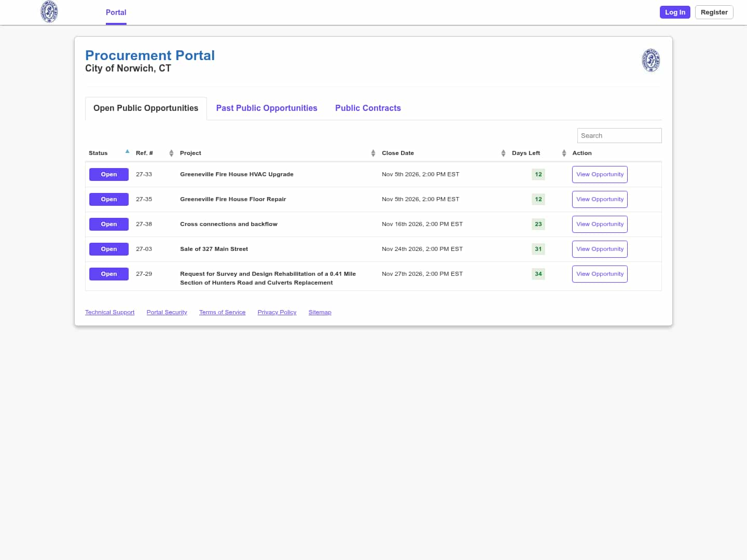Screen dimensions: 747x560
Task: Click project title Greeneville Fire House Floor Repair
Action: [233, 200]
